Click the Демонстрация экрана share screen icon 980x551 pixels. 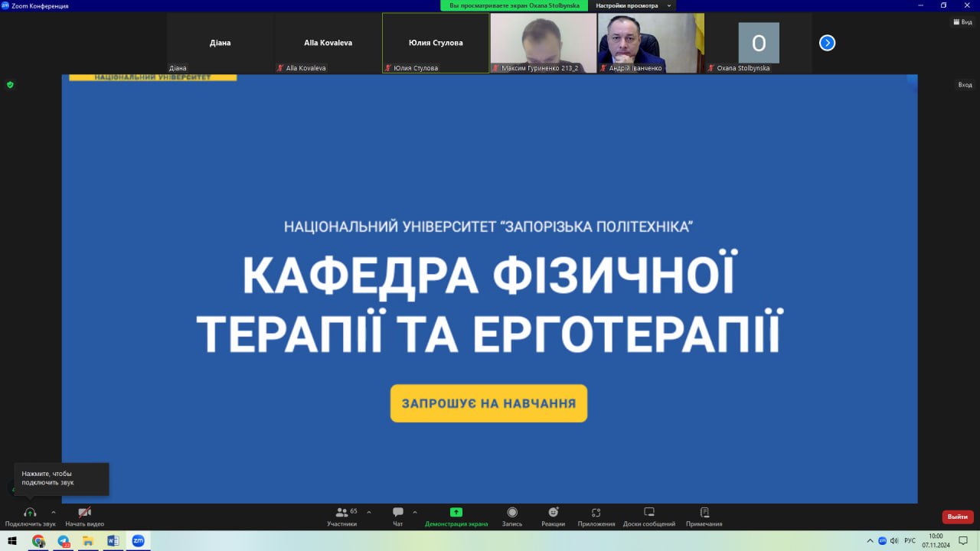(x=456, y=513)
